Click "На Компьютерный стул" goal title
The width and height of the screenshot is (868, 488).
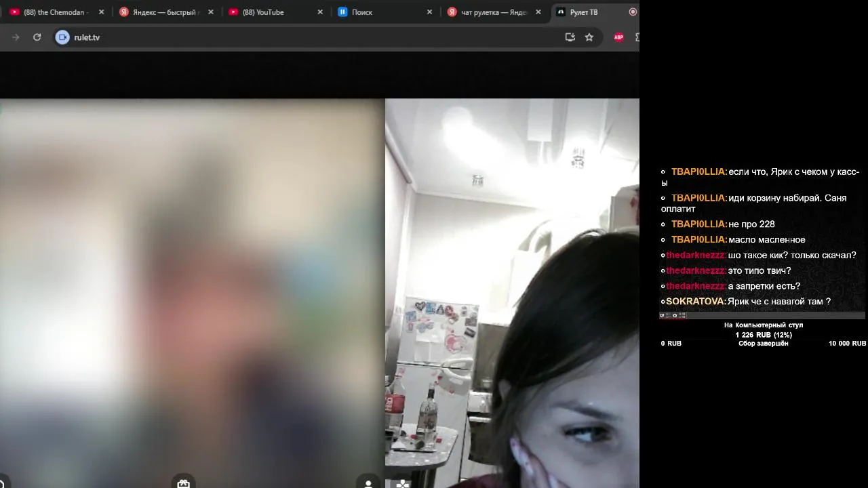point(764,325)
